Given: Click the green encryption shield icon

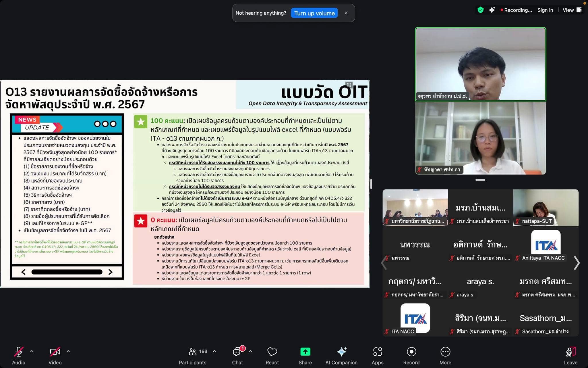Looking at the screenshot, I should point(480,10).
